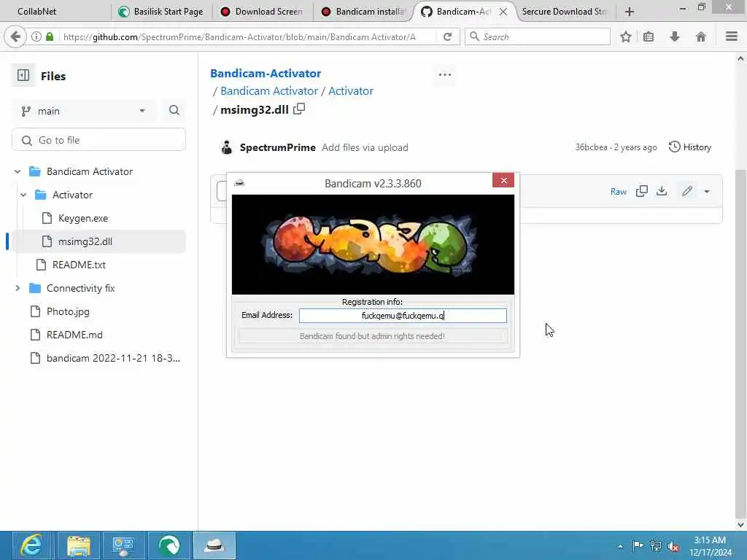Click the Email Address field in keygen

pyautogui.click(x=403, y=316)
